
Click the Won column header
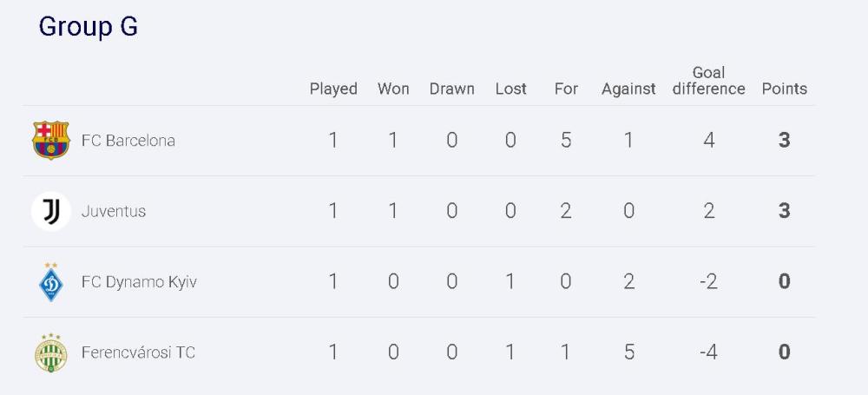[393, 89]
